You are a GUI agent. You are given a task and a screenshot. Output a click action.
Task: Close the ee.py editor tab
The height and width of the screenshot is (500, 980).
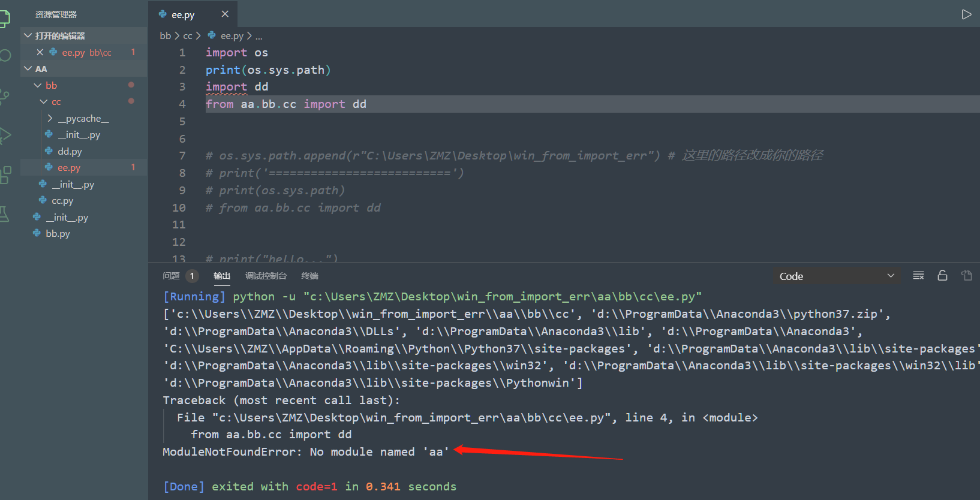coord(225,14)
